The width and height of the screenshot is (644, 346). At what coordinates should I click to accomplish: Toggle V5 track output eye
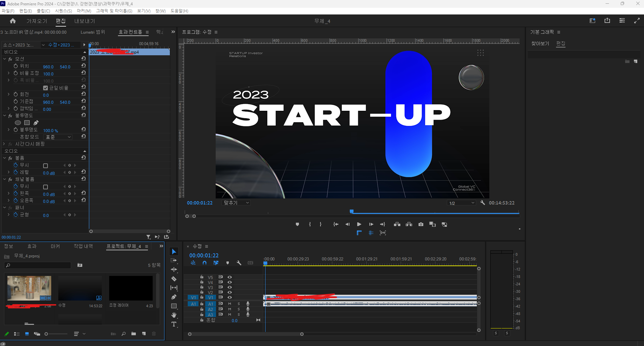(x=229, y=277)
